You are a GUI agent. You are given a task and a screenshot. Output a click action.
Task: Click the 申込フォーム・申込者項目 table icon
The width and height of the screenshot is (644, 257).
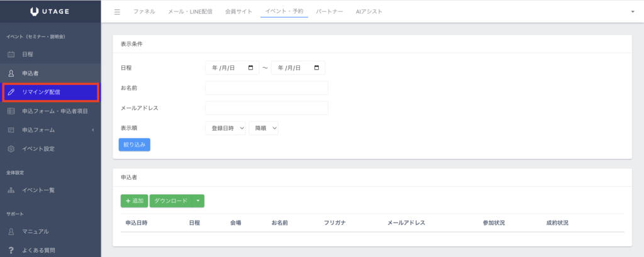(11, 111)
